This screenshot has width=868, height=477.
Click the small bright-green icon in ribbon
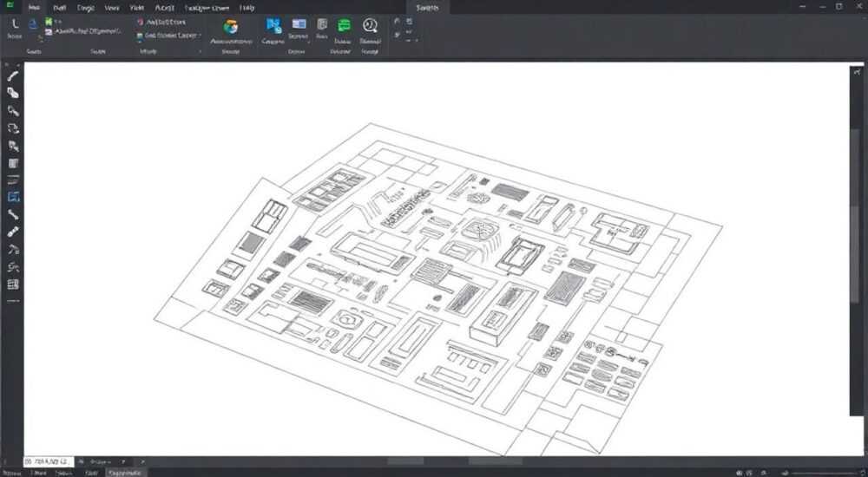pos(49,22)
